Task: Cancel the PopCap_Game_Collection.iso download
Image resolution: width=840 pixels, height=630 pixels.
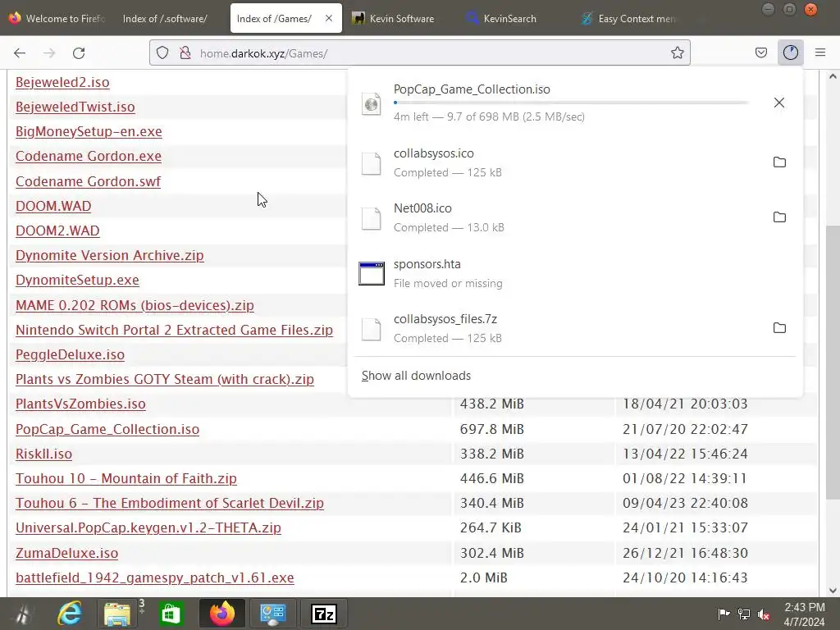Action: [x=779, y=103]
